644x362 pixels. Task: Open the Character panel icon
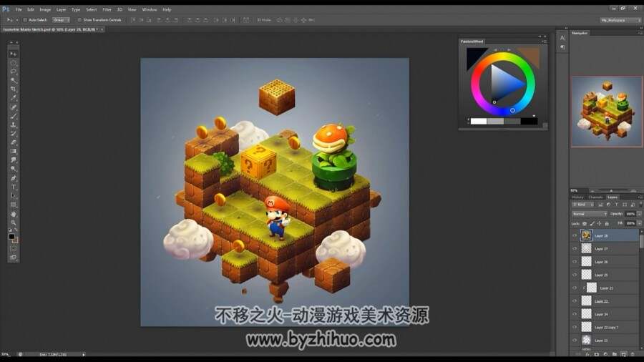pos(562,38)
